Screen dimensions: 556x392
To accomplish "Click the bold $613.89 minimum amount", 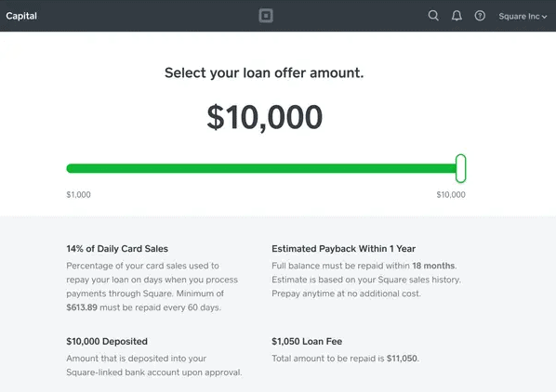I will click(82, 307).
